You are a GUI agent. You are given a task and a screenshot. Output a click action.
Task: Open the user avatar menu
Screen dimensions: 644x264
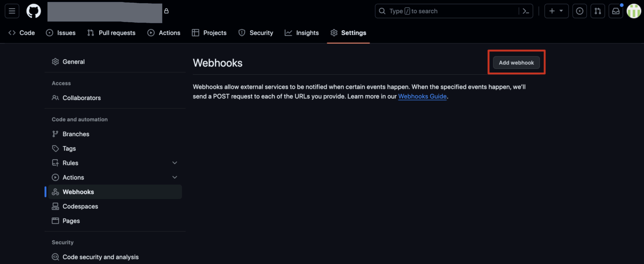coord(634,11)
